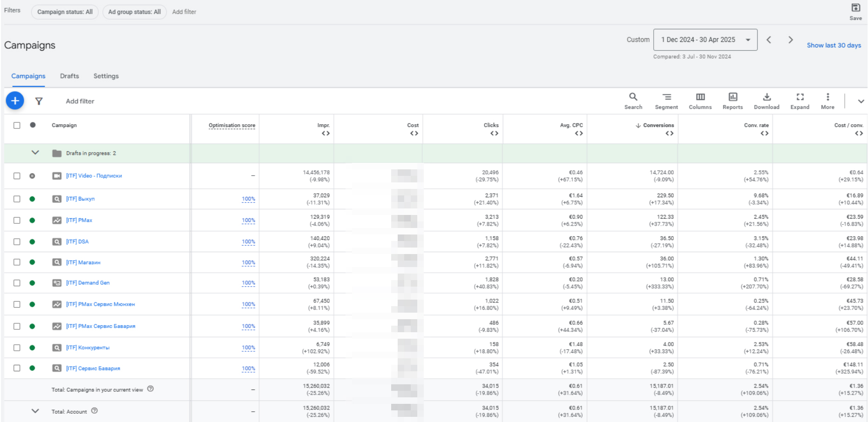The height and width of the screenshot is (422, 868).
Task: Open the Settings tab
Action: [106, 76]
